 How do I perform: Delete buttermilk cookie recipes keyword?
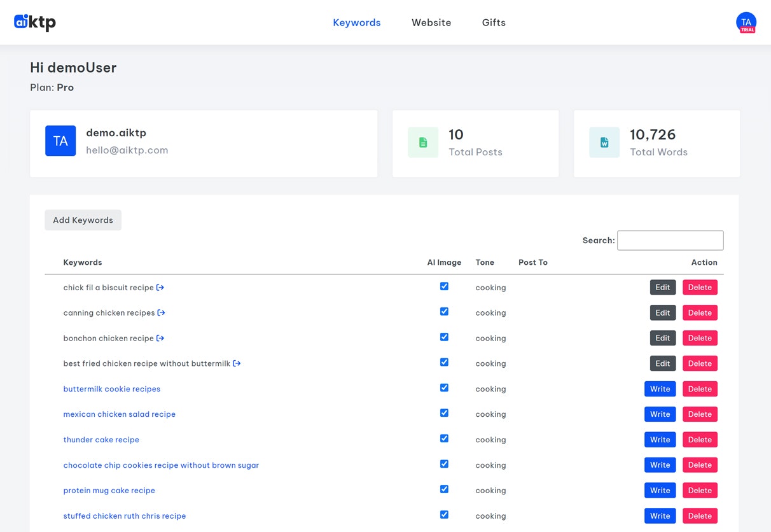click(700, 389)
